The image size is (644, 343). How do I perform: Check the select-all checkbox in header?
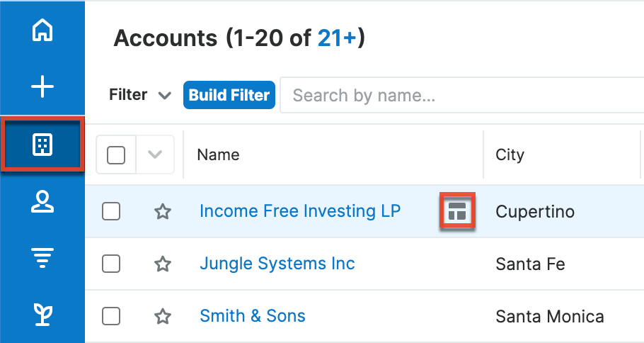(x=116, y=154)
